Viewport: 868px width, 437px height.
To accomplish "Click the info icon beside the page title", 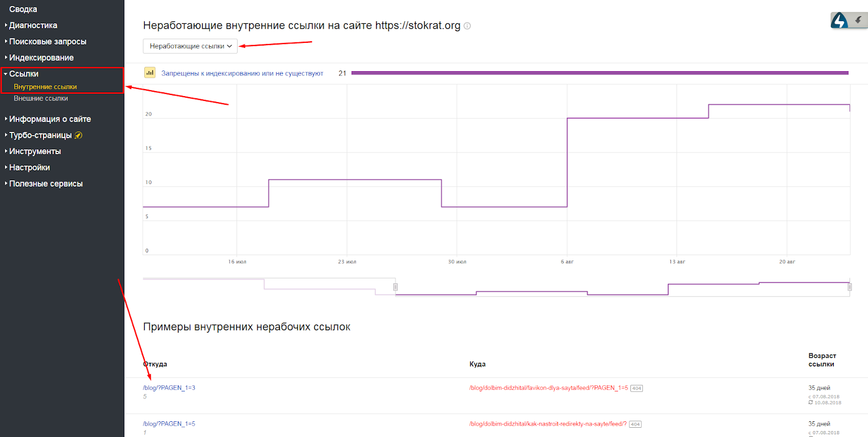I will 467,26.
